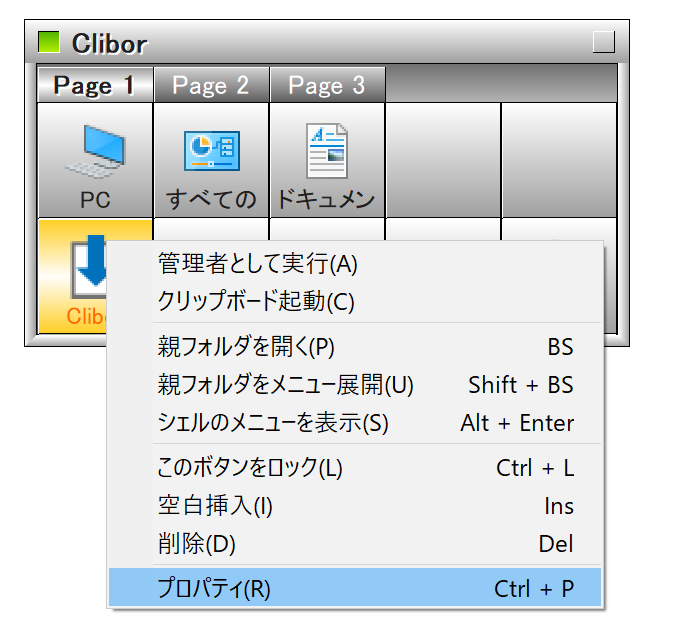Image resolution: width=692 pixels, height=619 pixels.
Task: Click the PC launcher icon
Action: tap(95, 161)
